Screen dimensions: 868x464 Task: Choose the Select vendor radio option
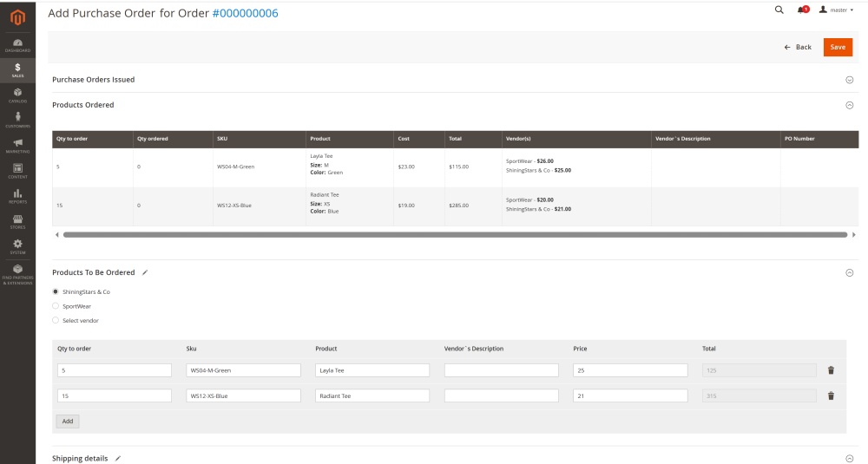click(x=56, y=321)
